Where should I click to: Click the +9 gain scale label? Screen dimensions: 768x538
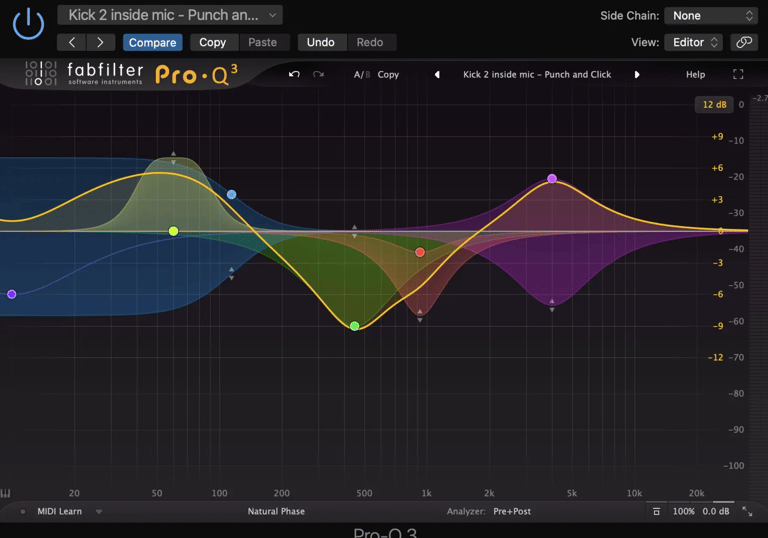click(x=717, y=136)
